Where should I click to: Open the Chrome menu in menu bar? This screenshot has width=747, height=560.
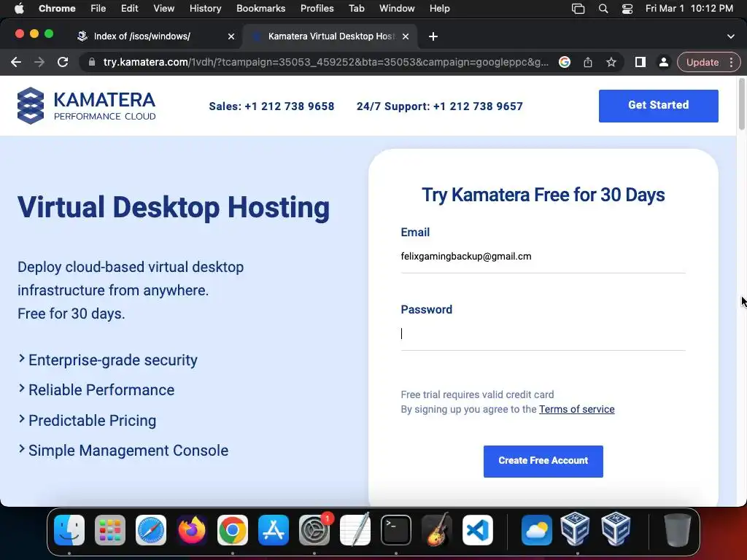57,9
